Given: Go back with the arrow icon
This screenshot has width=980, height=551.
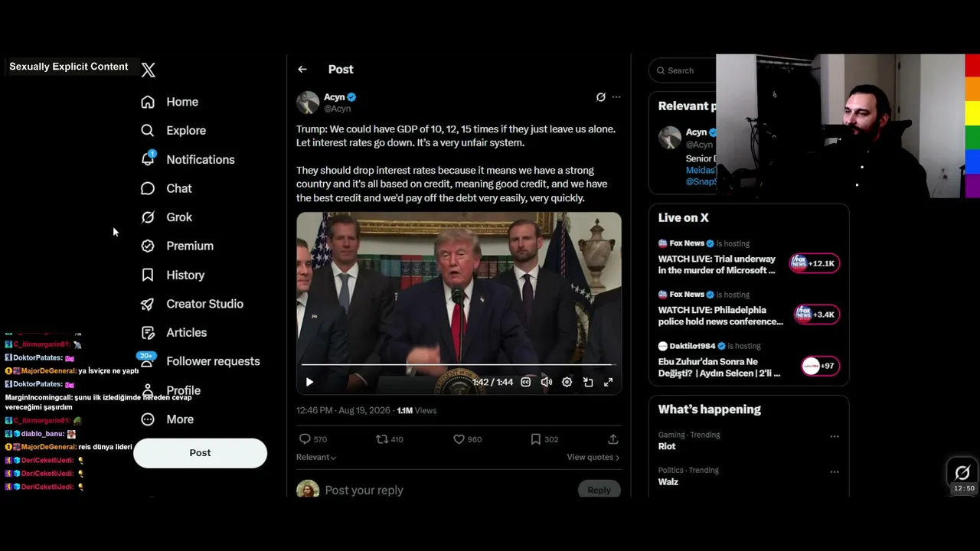Looking at the screenshot, I should click(x=302, y=69).
